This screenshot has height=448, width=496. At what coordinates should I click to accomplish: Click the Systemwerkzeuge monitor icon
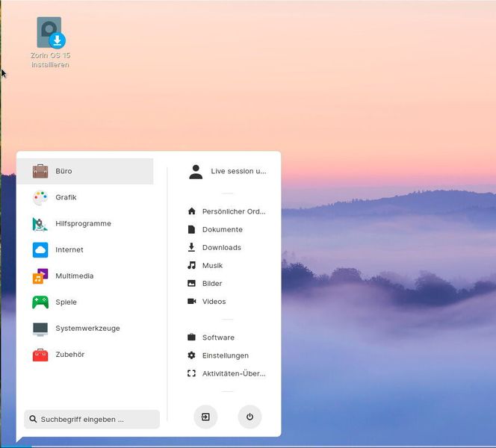[40, 329]
